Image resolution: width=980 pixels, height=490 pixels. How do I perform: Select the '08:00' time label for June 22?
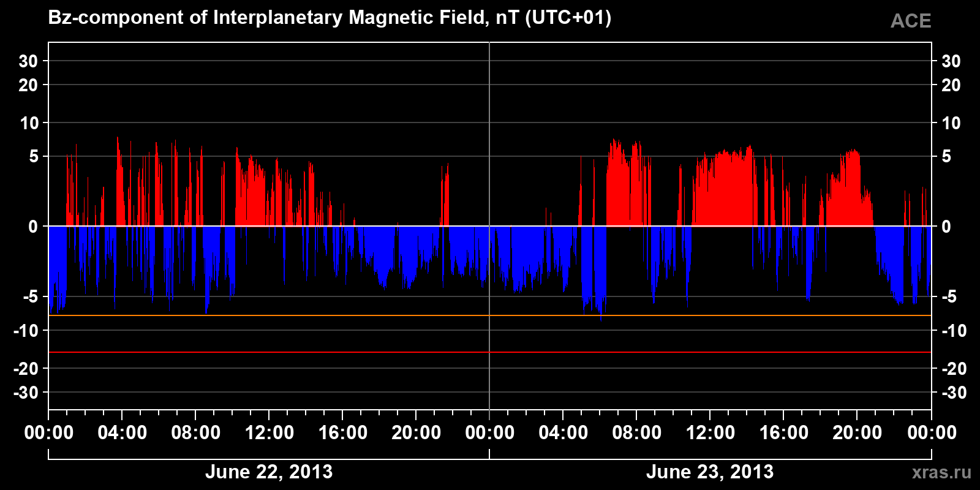pyautogui.click(x=196, y=433)
